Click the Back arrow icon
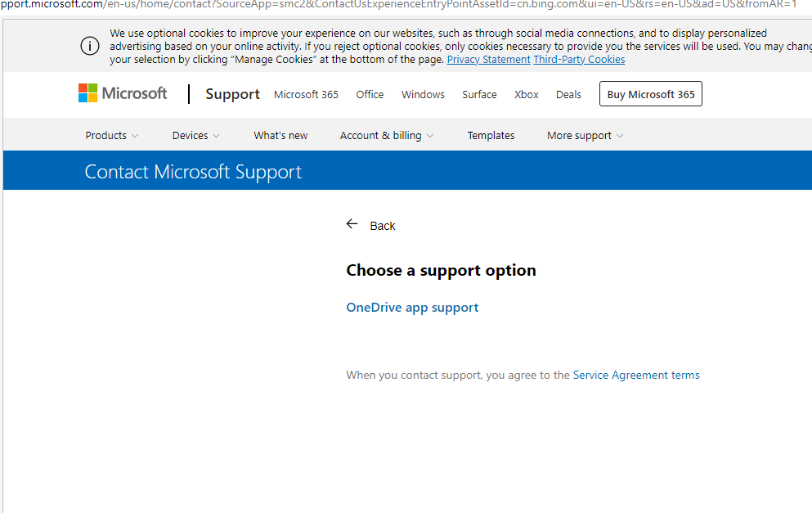Screen dimensions: 812x513 [352, 224]
